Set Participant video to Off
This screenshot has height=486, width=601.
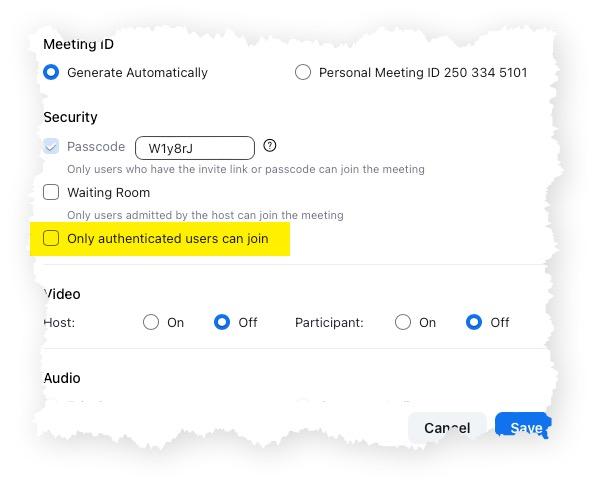474,322
